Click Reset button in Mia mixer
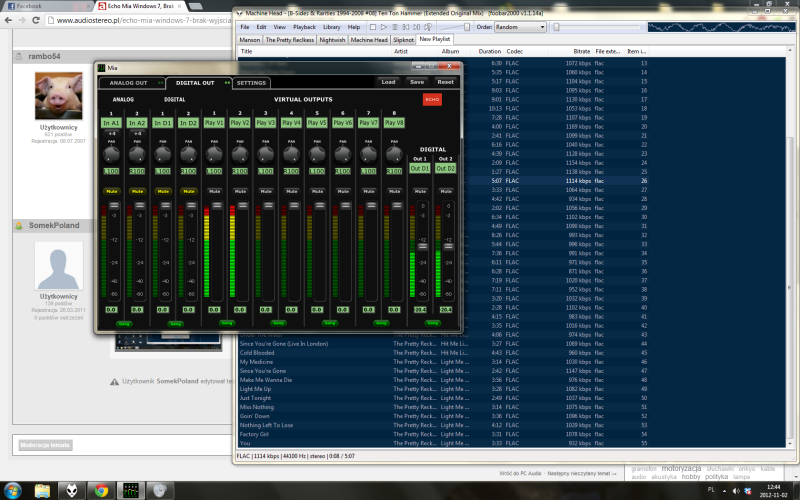The width and height of the screenshot is (800, 500). [445, 82]
